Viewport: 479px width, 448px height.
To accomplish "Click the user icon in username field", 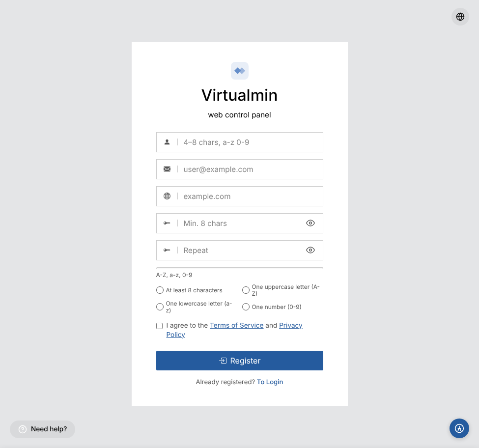I will point(167,142).
